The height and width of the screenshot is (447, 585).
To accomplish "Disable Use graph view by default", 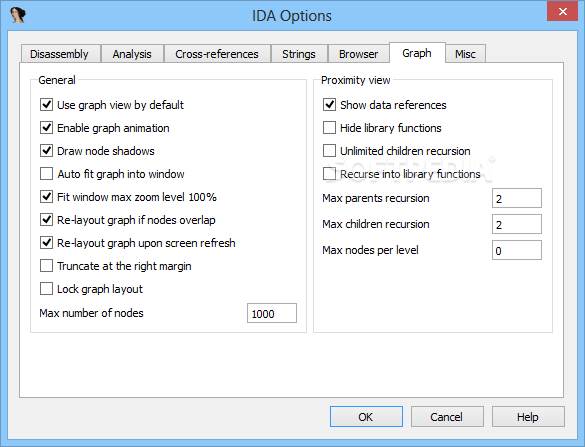I will point(46,105).
